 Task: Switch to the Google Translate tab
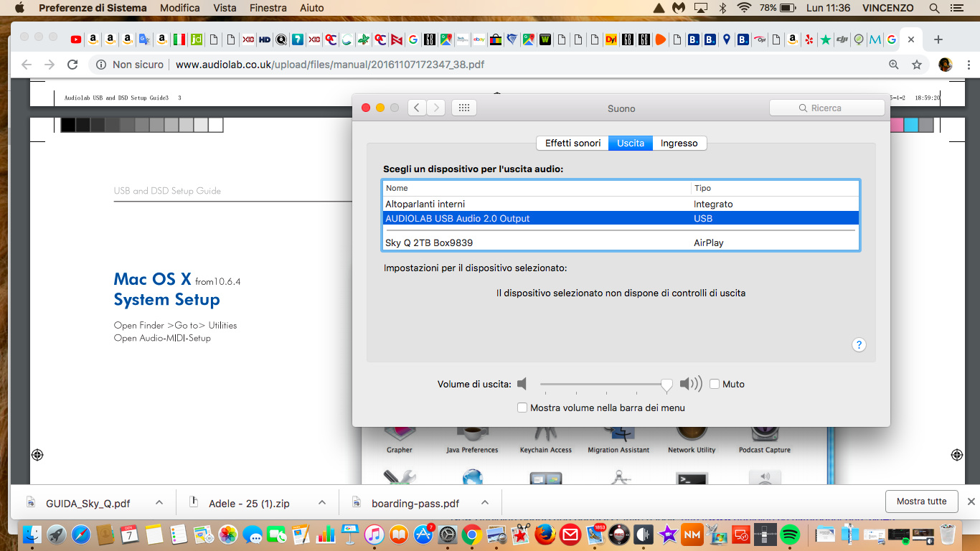click(x=144, y=39)
